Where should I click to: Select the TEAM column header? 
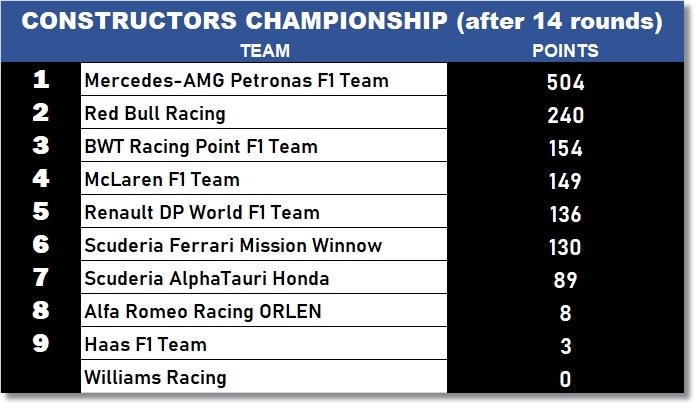(265, 51)
